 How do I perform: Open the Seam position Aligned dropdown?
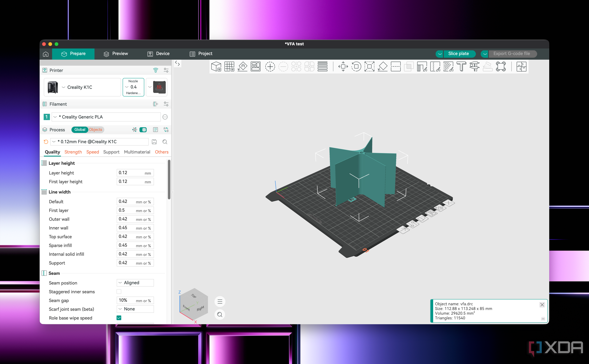135,283
